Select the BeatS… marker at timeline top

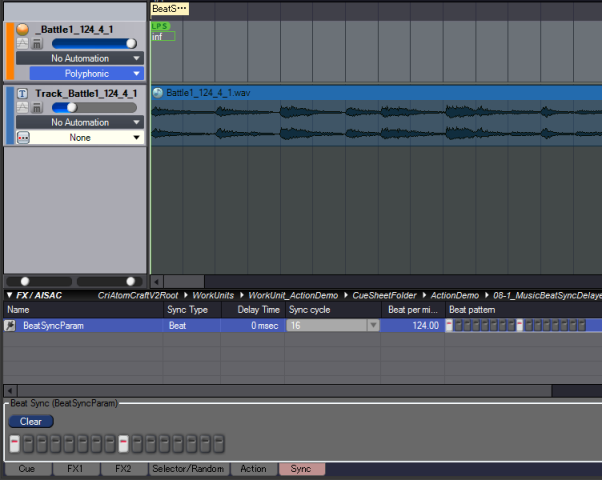click(169, 9)
